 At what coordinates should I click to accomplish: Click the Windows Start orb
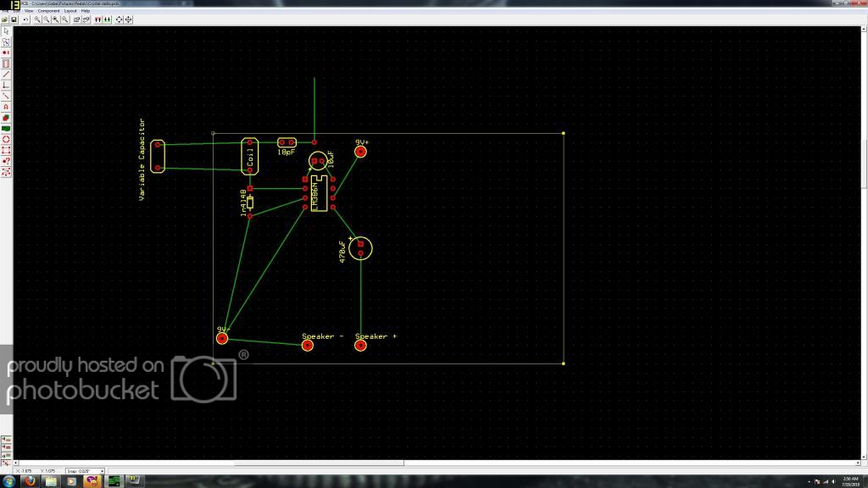pos(8,481)
